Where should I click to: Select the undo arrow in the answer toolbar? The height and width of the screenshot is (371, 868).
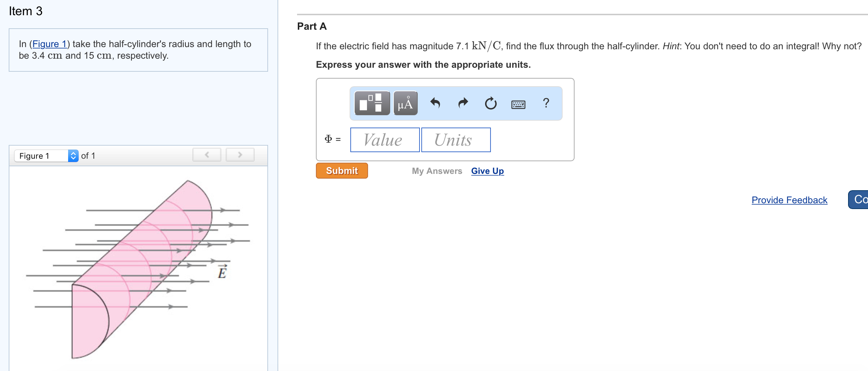(436, 104)
